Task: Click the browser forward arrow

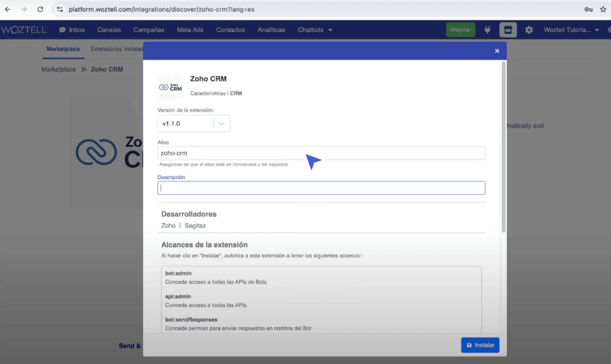Action: (24, 10)
